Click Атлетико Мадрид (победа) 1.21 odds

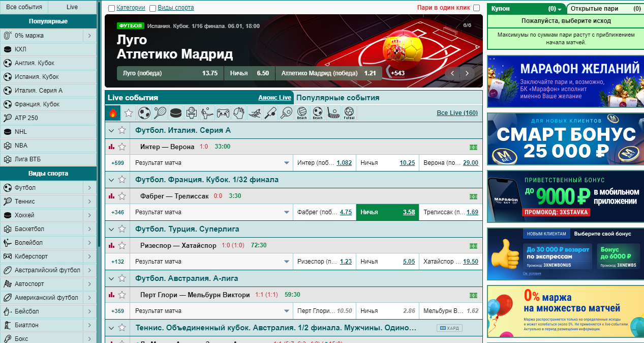coord(329,73)
